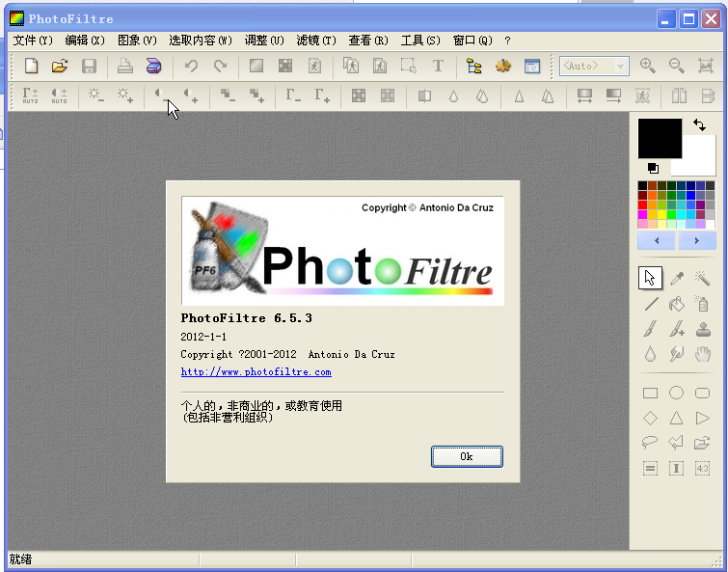Reset default black and white colors
728x572 pixels.
[653, 168]
